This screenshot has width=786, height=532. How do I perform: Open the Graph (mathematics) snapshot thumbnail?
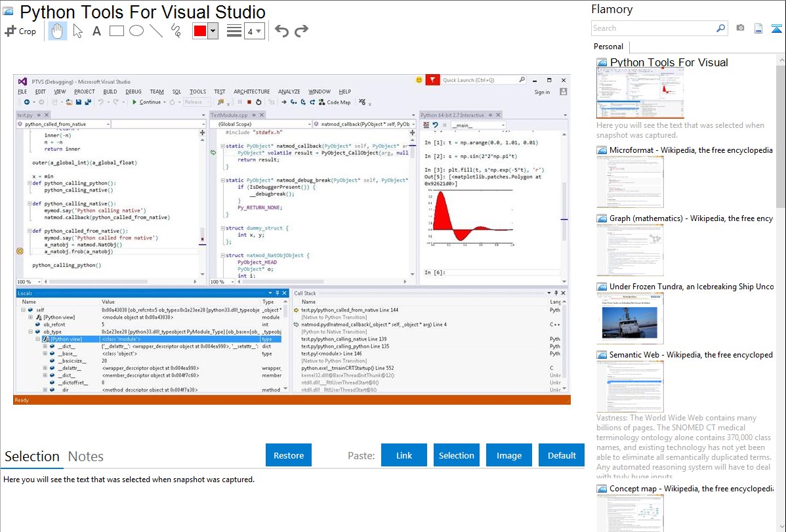(x=630, y=250)
